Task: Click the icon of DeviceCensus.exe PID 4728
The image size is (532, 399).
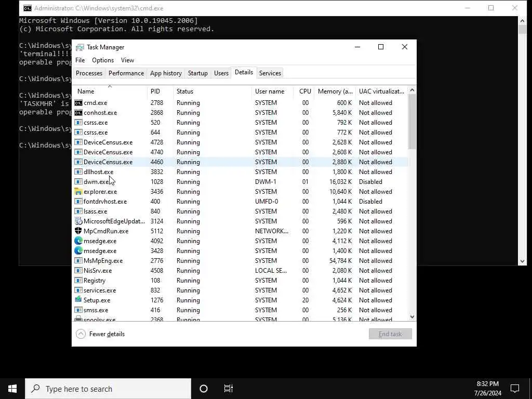Action: point(78,142)
